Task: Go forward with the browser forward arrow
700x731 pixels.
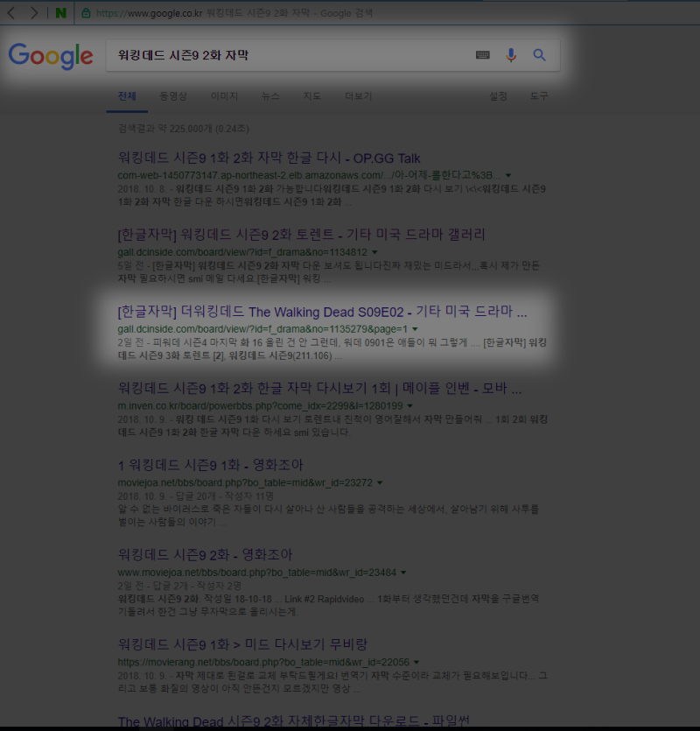Action: point(33,13)
